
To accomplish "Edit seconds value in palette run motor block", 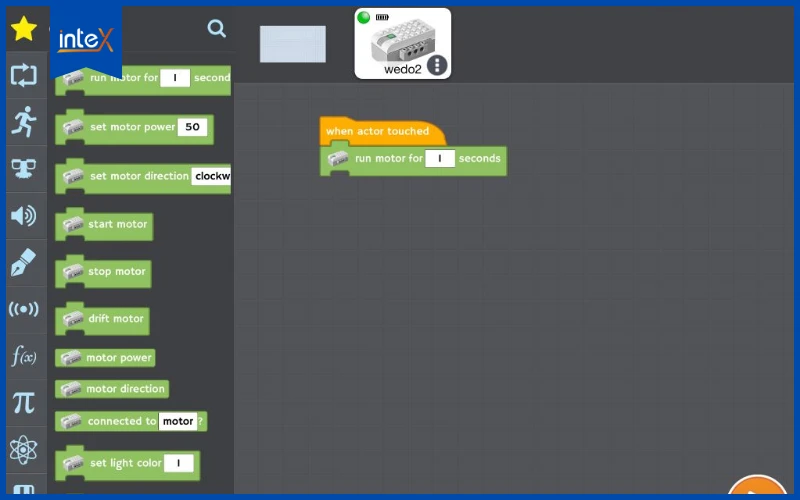I will click(175, 78).
